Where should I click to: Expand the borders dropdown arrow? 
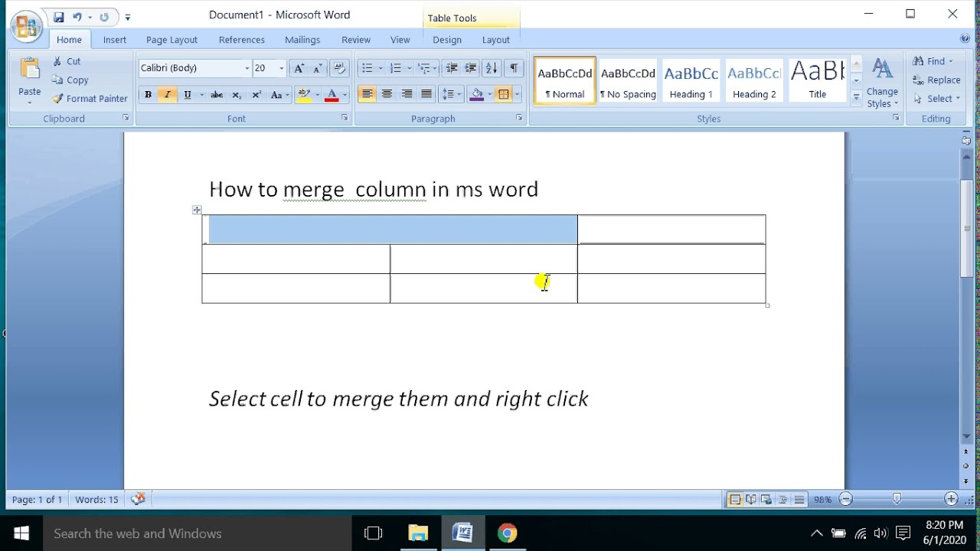coord(518,95)
